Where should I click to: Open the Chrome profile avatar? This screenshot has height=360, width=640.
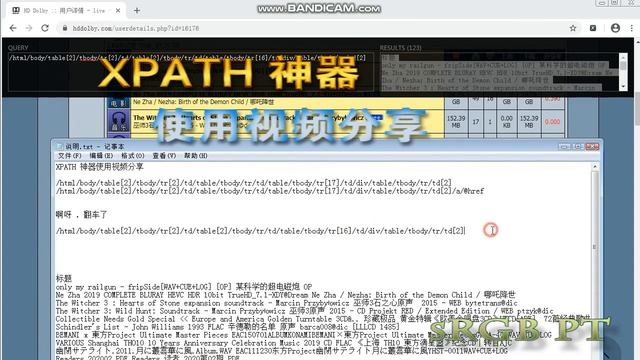pyautogui.click(x=616, y=28)
